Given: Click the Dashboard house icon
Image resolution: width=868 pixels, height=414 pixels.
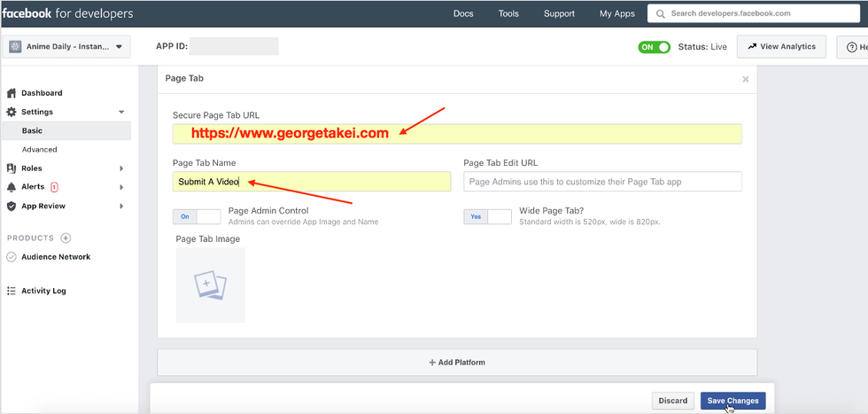Looking at the screenshot, I should (12, 93).
